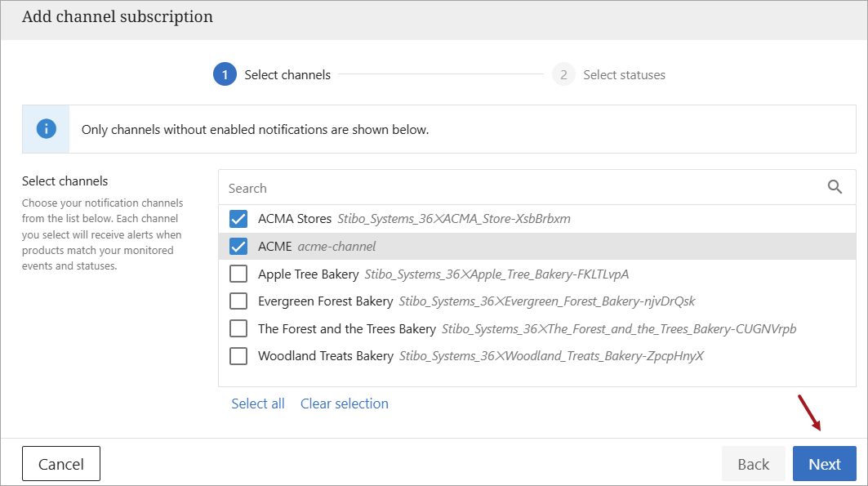This screenshot has width=868, height=486.
Task: Open the Select channels step label
Action: 287,75
